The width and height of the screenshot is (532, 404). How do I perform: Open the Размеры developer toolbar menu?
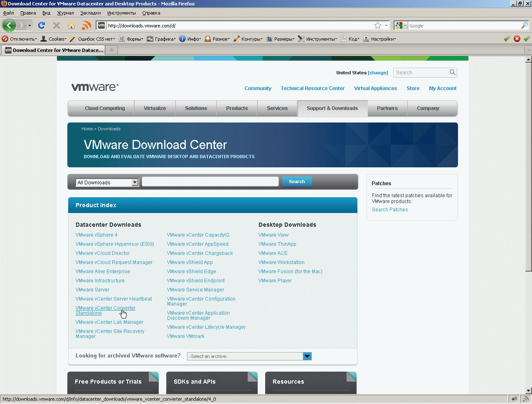(281, 39)
